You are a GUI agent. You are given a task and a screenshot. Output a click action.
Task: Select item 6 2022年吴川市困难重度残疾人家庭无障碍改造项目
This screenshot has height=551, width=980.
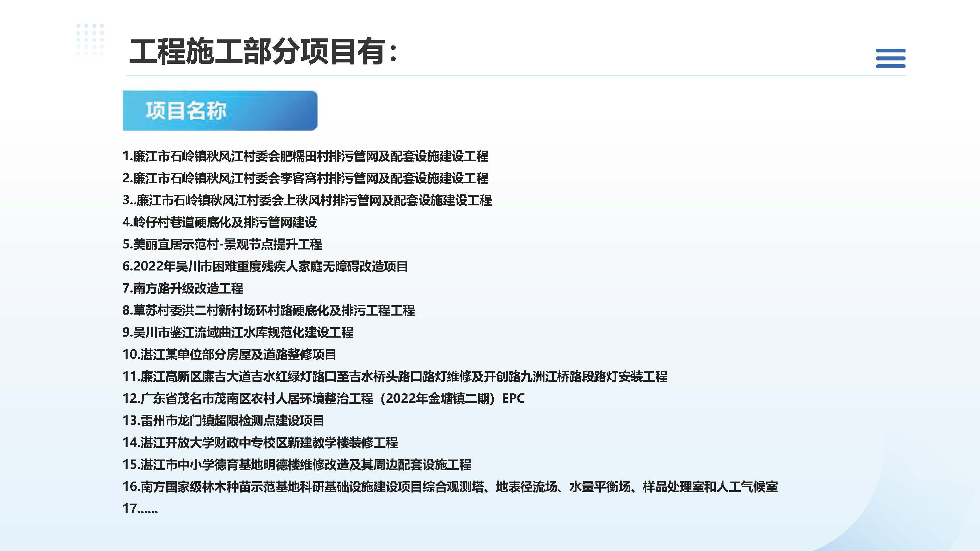(265, 266)
